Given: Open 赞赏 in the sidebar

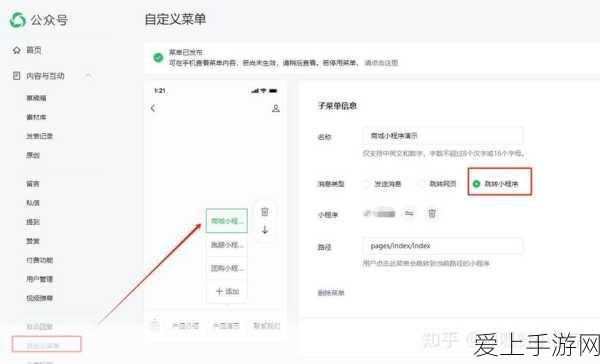Looking at the screenshot, I should point(33,241).
